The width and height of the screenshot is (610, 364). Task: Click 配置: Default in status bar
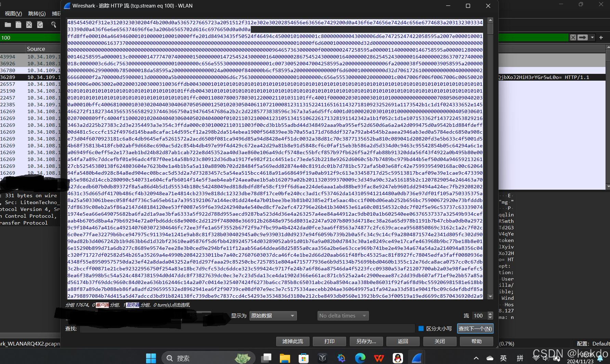[x=593, y=343]
